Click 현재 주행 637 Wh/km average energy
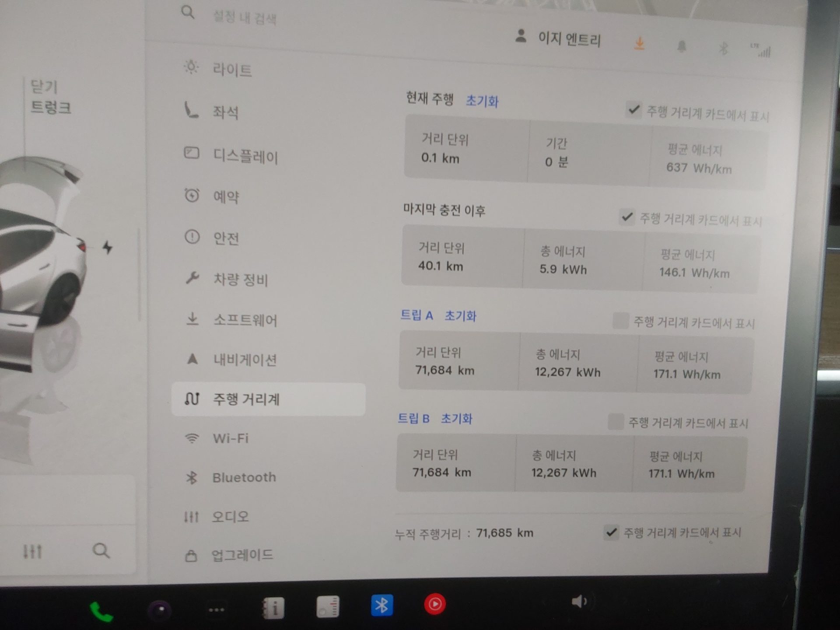 (x=699, y=168)
